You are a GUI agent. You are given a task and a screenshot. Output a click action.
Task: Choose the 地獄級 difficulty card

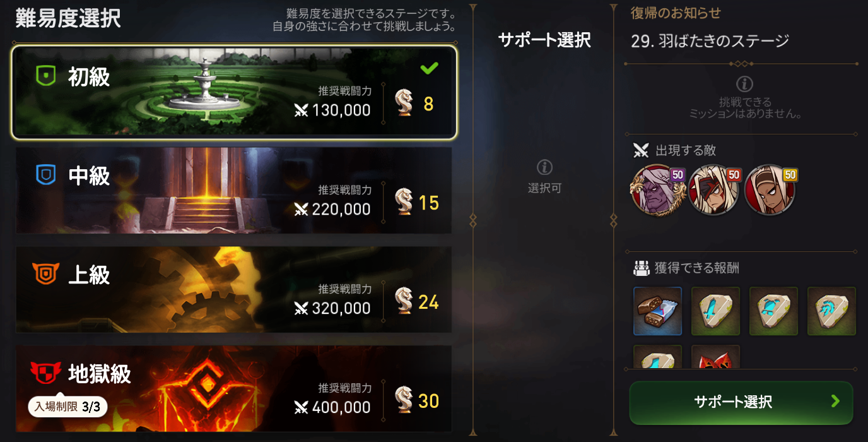coord(234,389)
